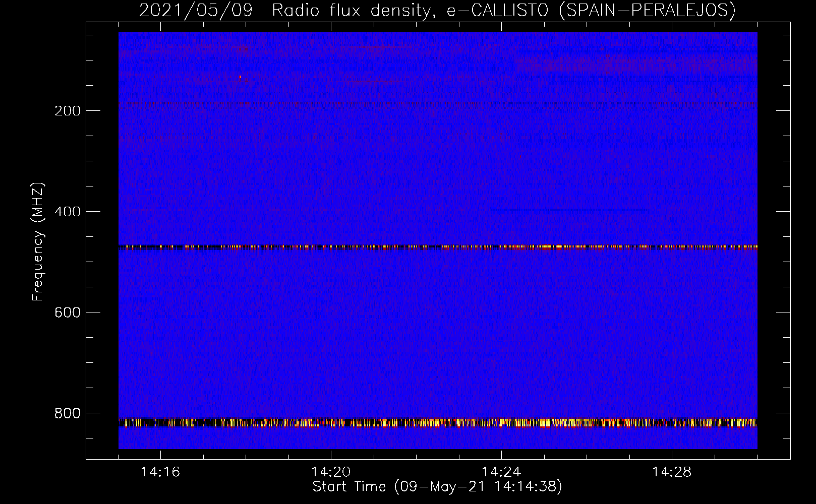Click the '14:24' time tick label
The image size is (816, 504).
(501, 472)
